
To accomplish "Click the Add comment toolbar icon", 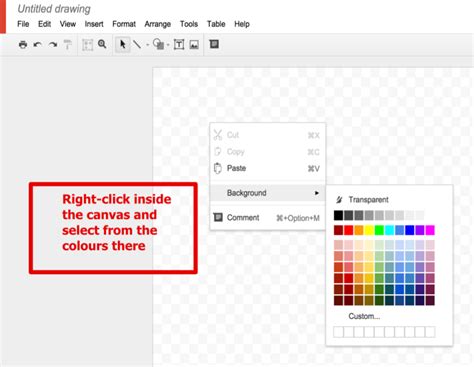I will (x=214, y=44).
